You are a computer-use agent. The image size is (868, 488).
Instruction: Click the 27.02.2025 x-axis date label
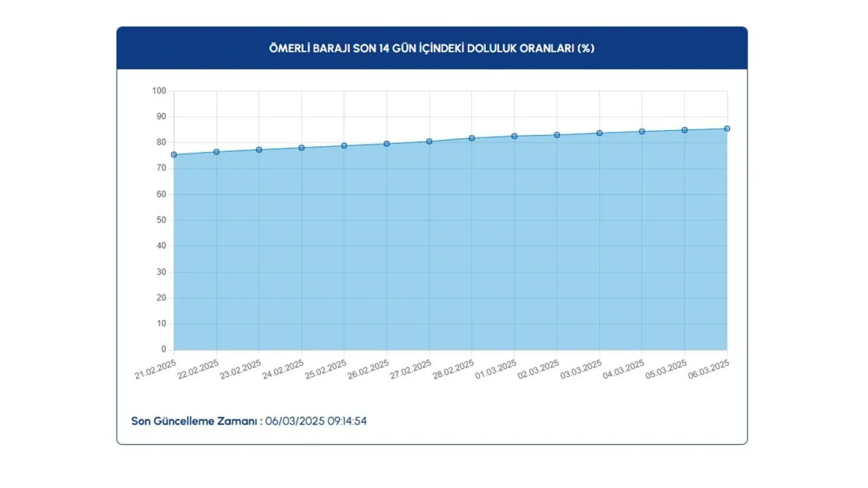point(412,369)
